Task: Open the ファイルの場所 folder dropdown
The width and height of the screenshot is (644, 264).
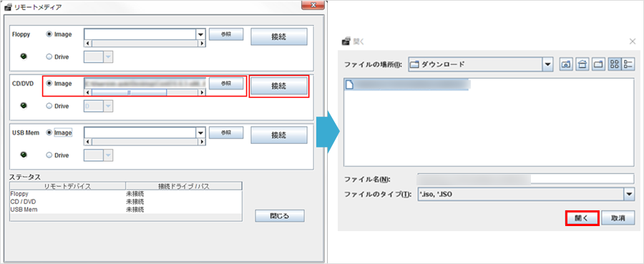Action: [x=547, y=64]
